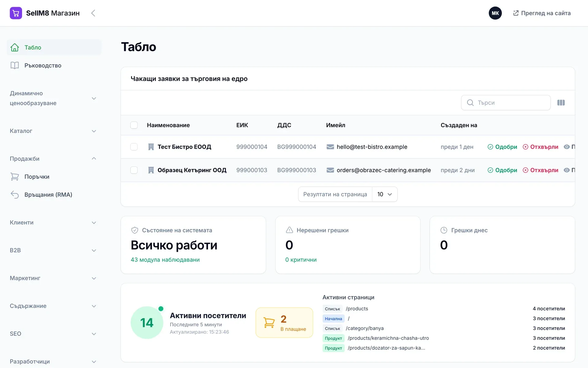This screenshot has height=368, width=588.
Task: Check the select-all checkbox in table header
Action: (134, 125)
